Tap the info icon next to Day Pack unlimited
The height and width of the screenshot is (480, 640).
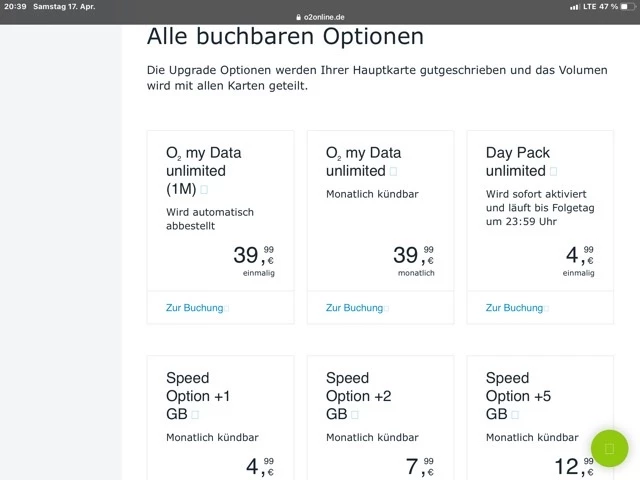553,171
